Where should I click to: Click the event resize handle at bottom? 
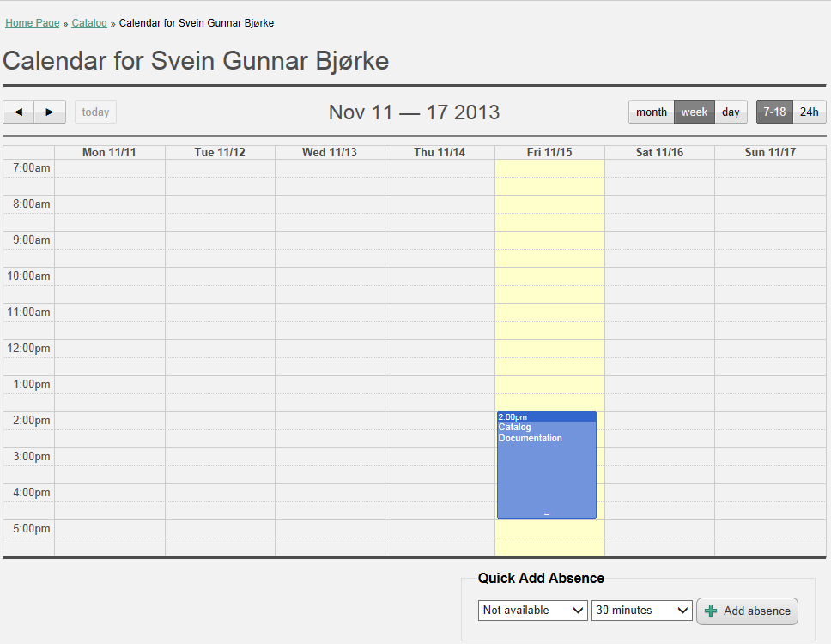pos(546,513)
